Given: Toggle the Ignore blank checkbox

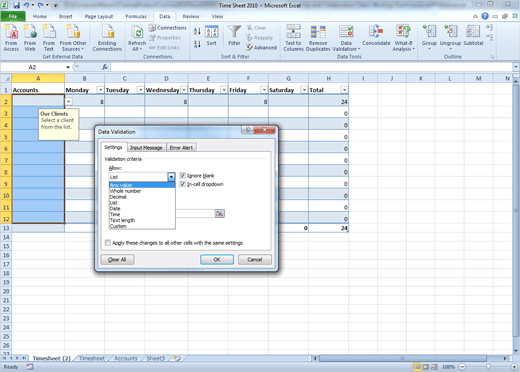Looking at the screenshot, I should coord(183,175).
